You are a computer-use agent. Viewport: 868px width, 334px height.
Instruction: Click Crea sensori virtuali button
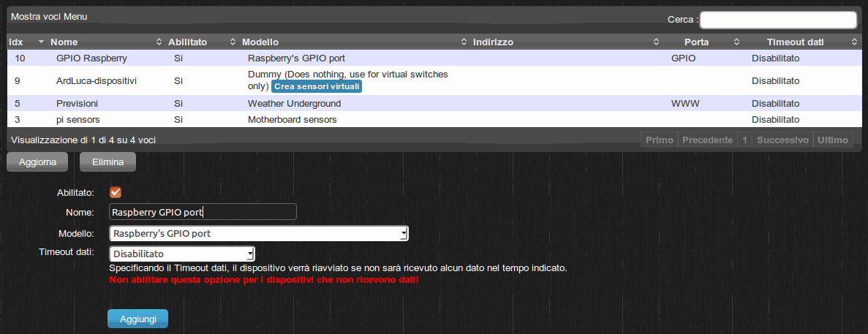click(x=317, y=87)
